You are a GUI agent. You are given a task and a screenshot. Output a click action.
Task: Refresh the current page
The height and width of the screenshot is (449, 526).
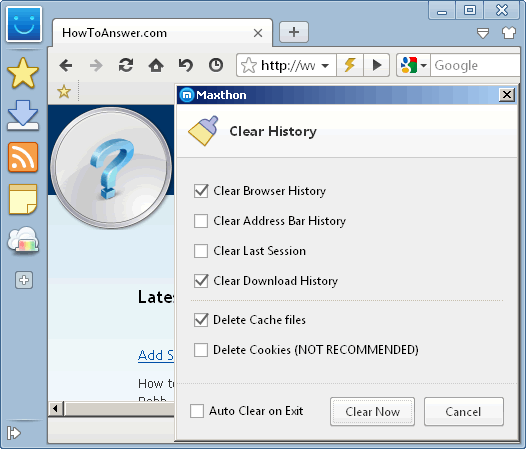(126, 65)
